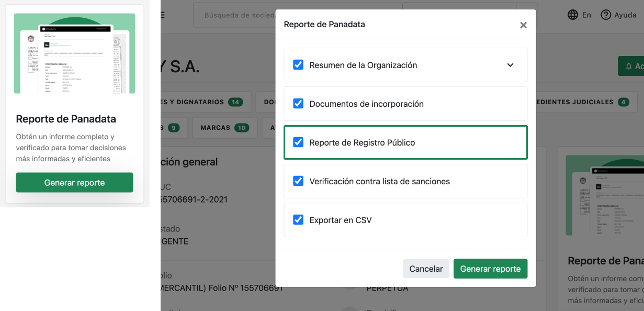This screenshot has width=644, height=311.
Task: Expand the Resumen de la Organización section
Action: click(510, 65)
